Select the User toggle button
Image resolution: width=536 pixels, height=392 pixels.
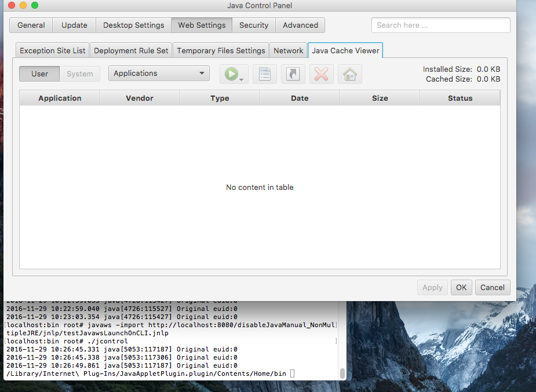(x=39, y=74)
